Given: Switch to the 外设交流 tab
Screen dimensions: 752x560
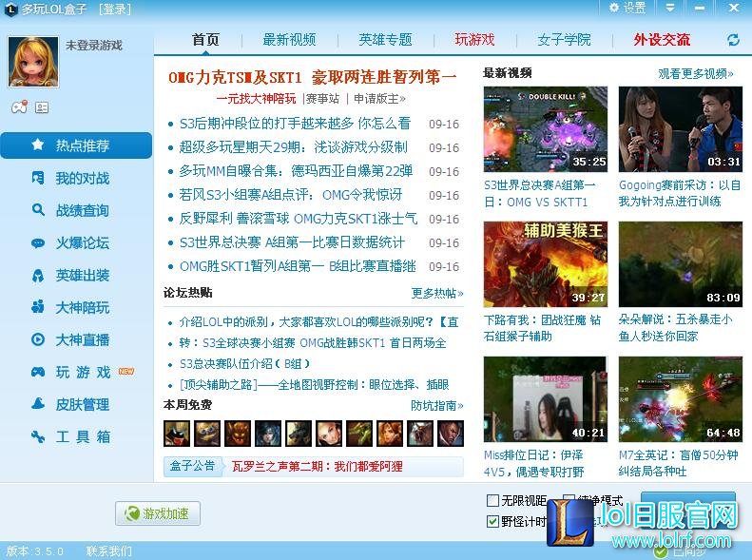Looking at the screenshot, I should [662, 39].
